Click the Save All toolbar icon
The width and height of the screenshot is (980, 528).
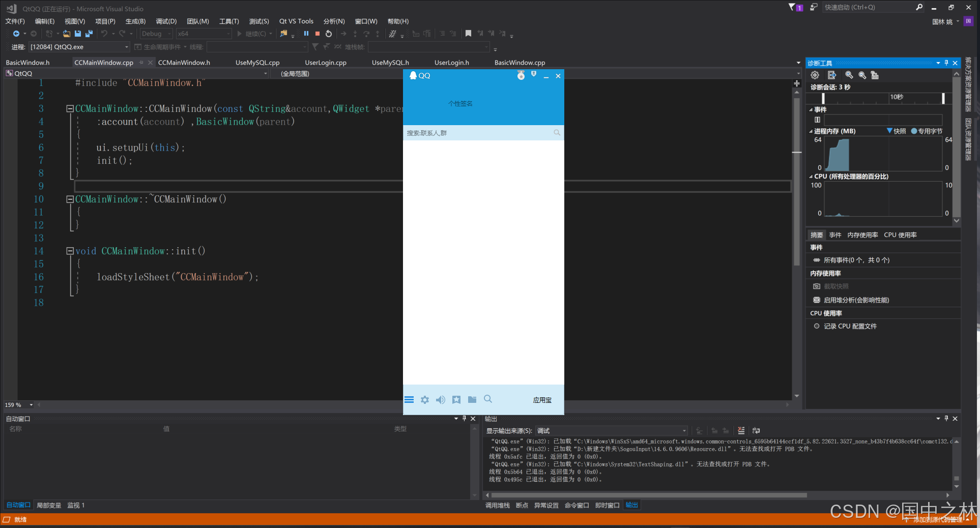coord(89,34)
